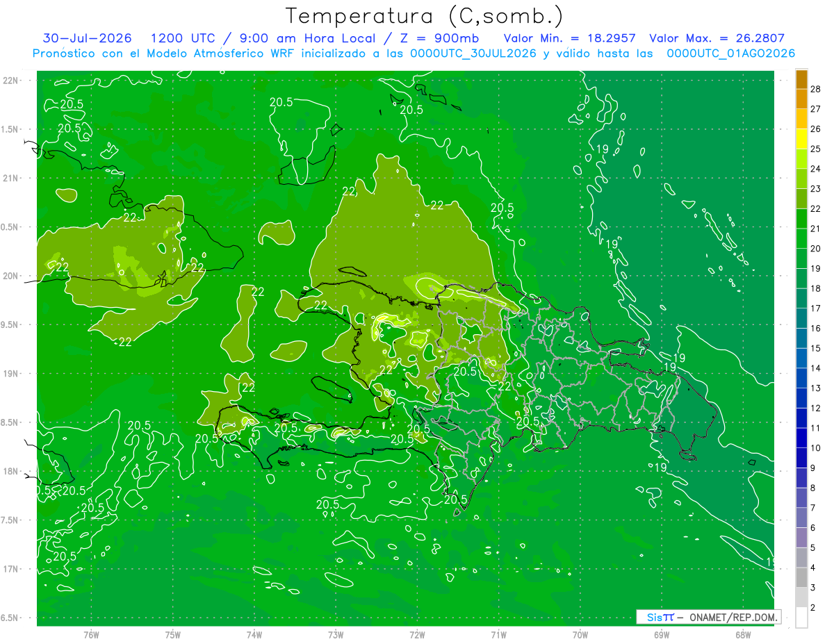Click the "68W" longitude axis label

743,635
